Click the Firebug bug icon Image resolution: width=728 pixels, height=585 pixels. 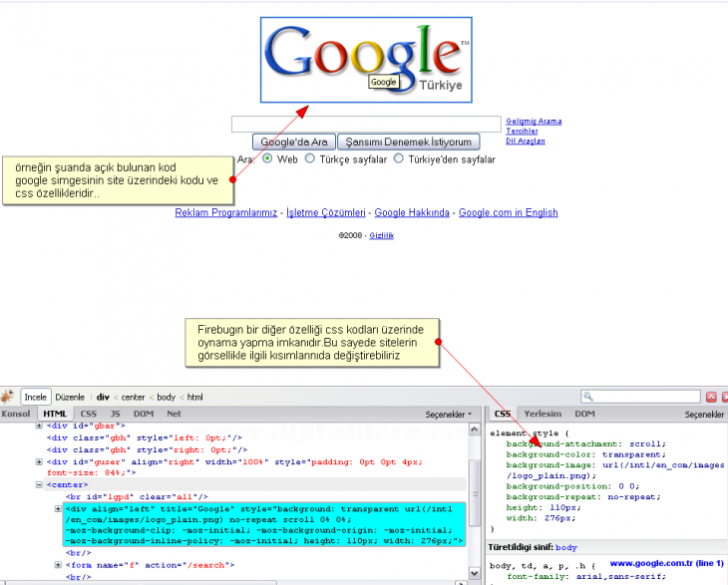click(x=9, y=396)
